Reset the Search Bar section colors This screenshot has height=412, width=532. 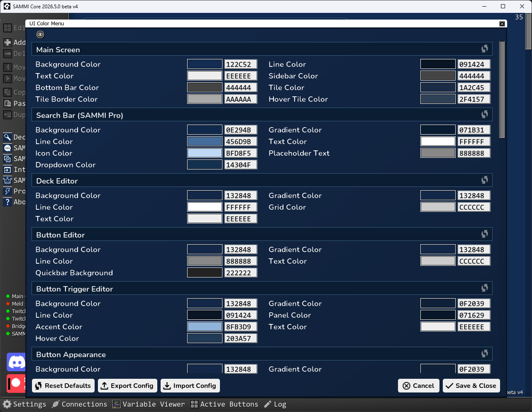click(484, 115)
